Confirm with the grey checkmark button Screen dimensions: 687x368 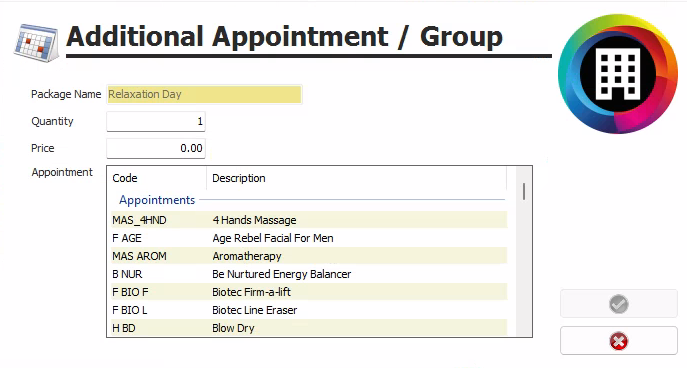tap(619, 304)
